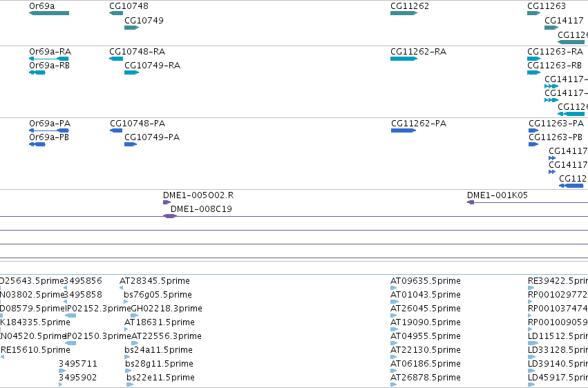Viewport: 588px width, 388px height.
Task: Select the Or69a-RA transcript glyph
Action: pyautogui.click(x=49, y=59)
